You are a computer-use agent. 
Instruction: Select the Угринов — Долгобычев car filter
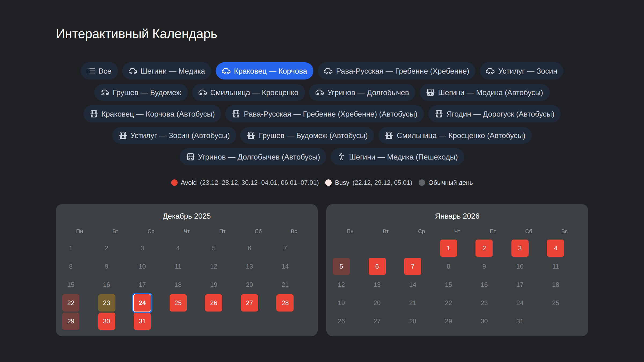[x=362, y=92]
